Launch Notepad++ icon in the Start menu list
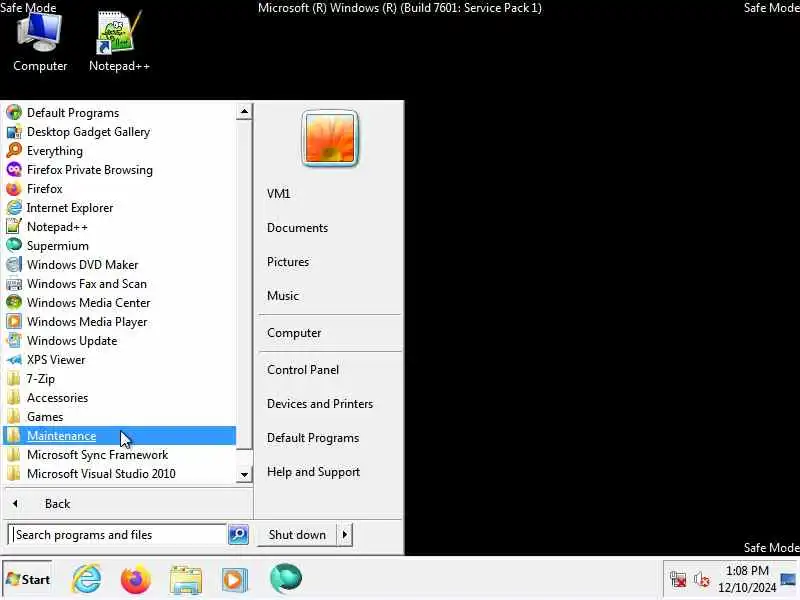Screen dimensions: 800x600 click(14, 227)
